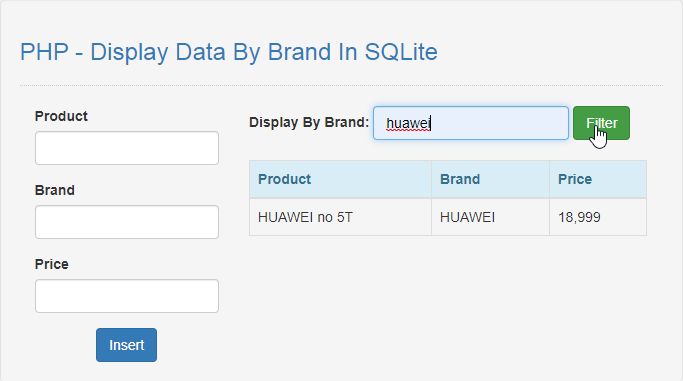Screen dimensions: 683x381
Task: Click the blank area below the results table
Action: (448, 305)
